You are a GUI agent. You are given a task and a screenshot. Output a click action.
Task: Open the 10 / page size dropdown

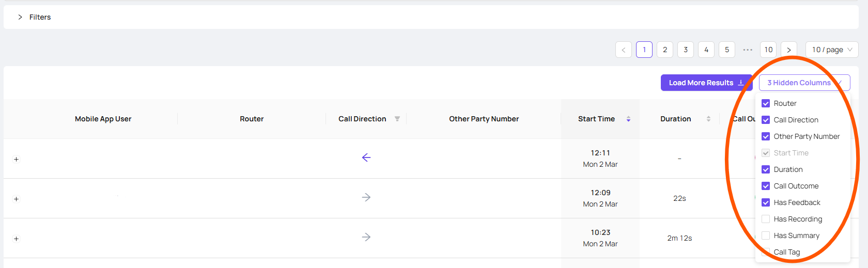pos(832,50)
